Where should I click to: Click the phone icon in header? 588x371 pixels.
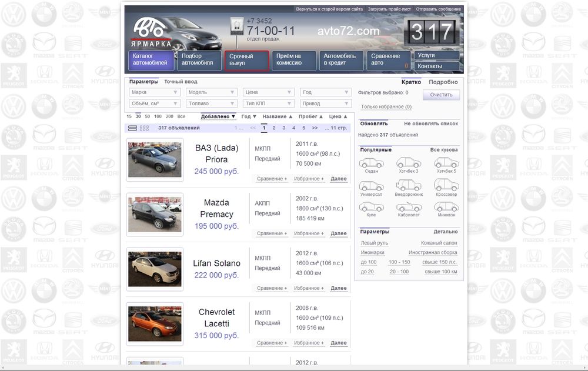click(236, 26)
